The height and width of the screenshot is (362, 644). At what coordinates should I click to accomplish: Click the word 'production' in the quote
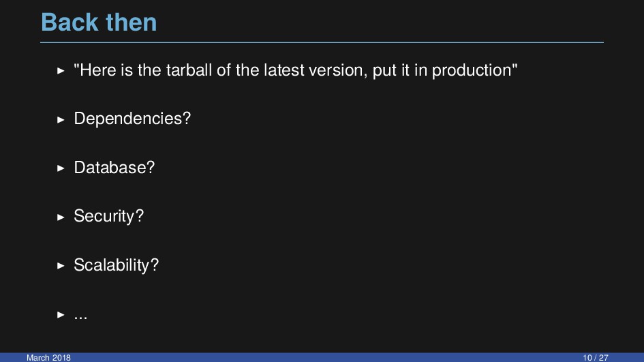click(472, 70)
